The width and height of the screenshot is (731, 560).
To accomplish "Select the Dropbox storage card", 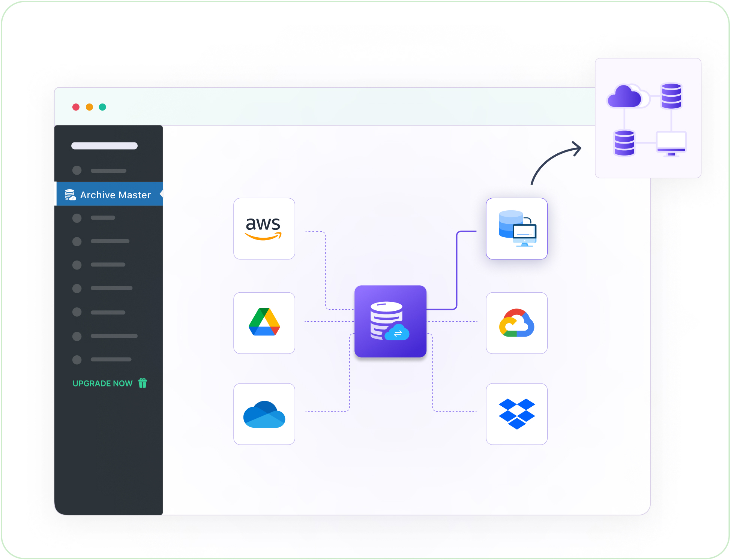I will click(517, 414).
